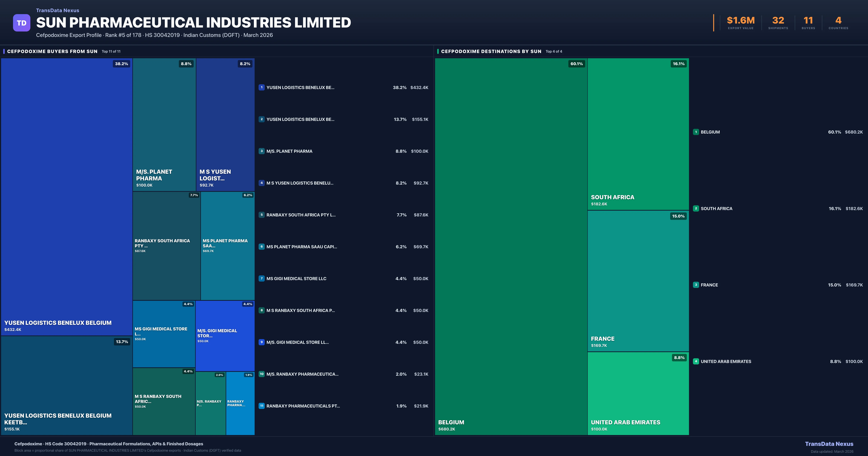Click green rank badge 1 beside Belgium
868x456 pixels.
696,132
